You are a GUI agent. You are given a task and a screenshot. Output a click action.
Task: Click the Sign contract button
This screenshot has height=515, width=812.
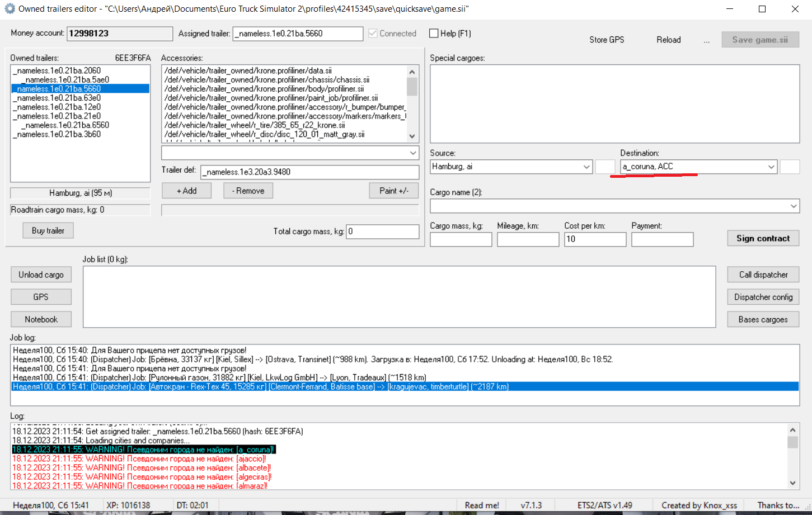pyautogui.click(x=763, y=238)
